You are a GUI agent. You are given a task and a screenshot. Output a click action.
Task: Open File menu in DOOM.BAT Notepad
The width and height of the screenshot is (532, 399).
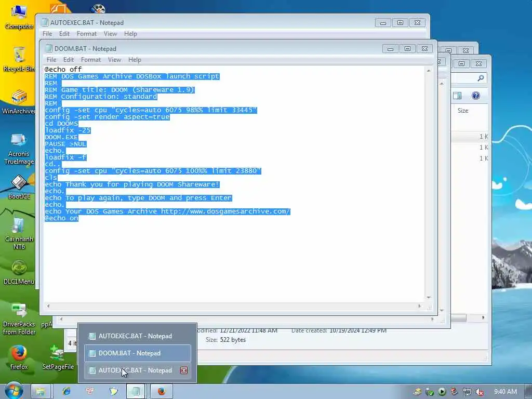[x=51, y=60]
